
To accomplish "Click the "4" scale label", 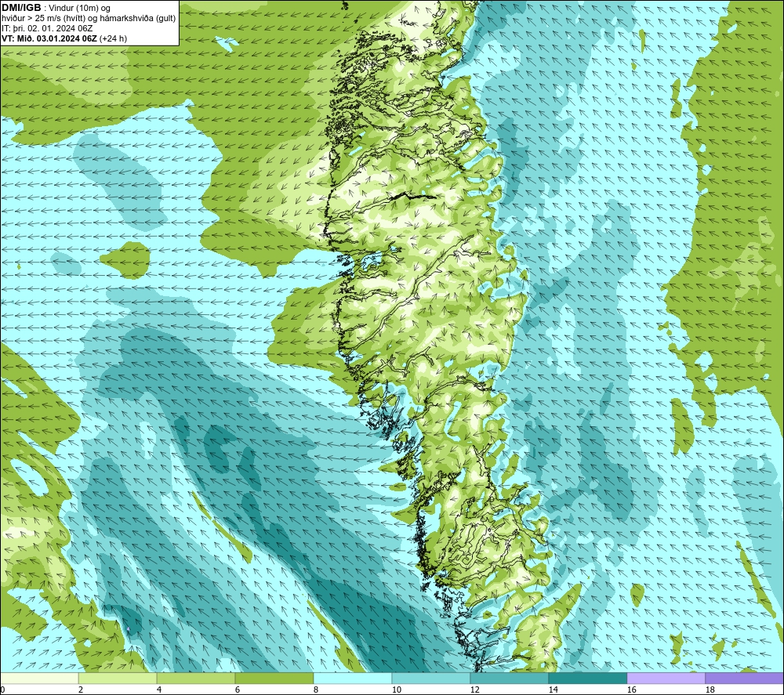I will (159, 690).
